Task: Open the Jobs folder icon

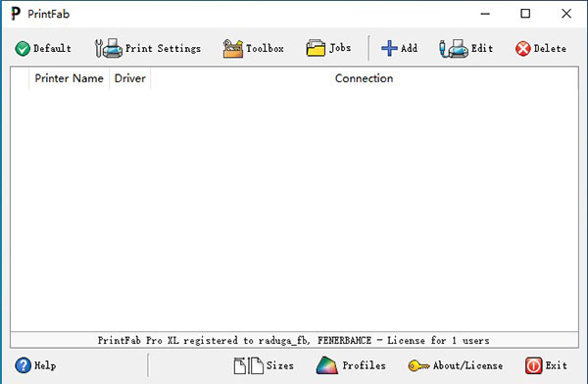Action: pyautogui.click(x=316, y=48)
